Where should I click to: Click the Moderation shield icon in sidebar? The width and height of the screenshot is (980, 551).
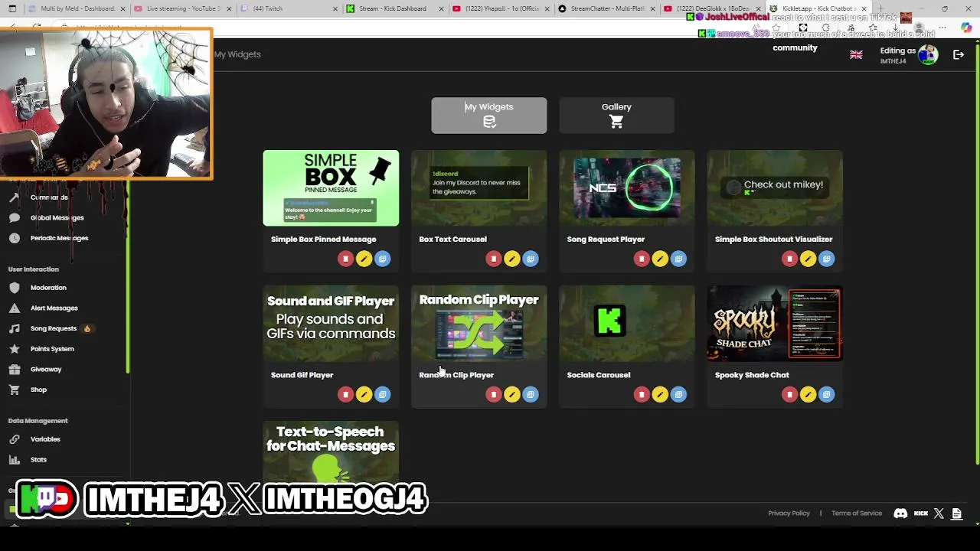tap(15, 288)
